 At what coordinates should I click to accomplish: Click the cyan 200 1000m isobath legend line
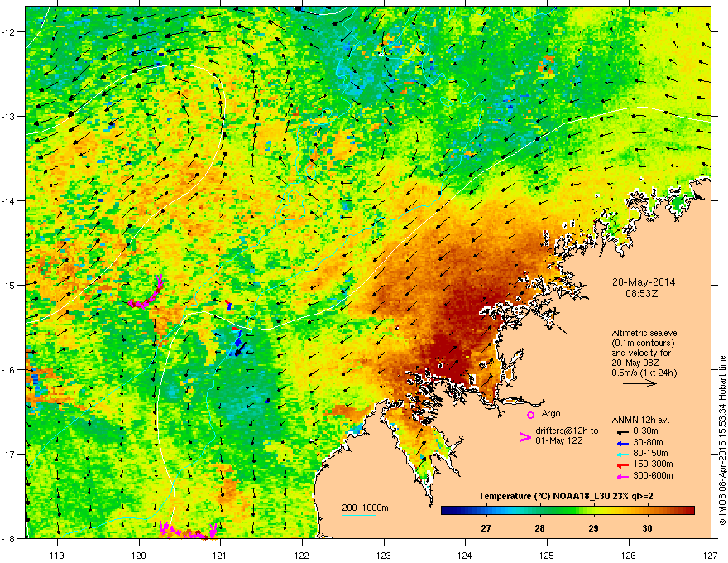[359, 515]
